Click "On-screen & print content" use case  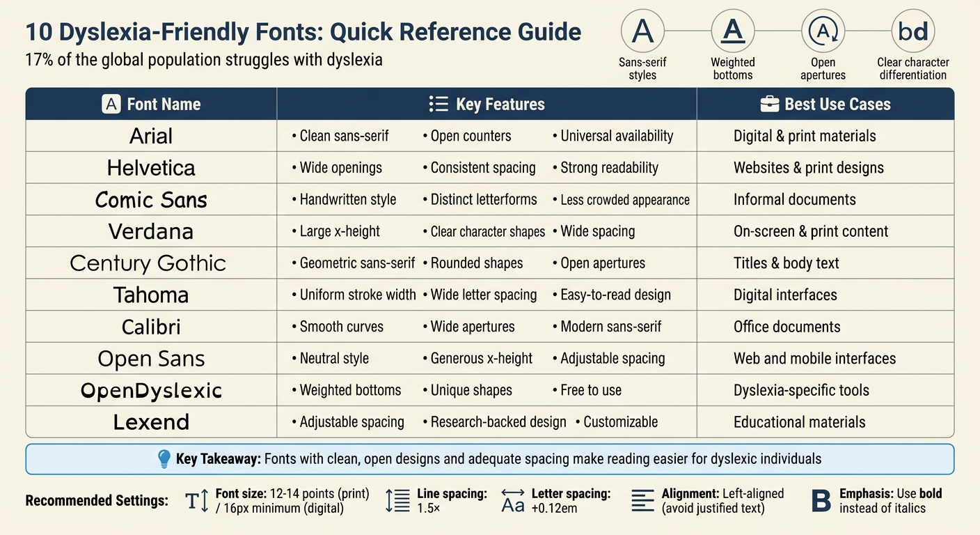pyautogui.click(x=811, y=231)
